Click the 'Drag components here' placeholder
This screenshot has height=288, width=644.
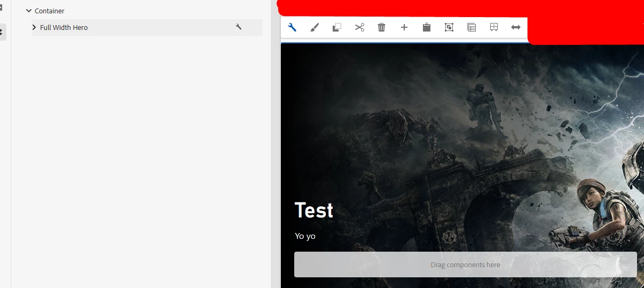466,264
